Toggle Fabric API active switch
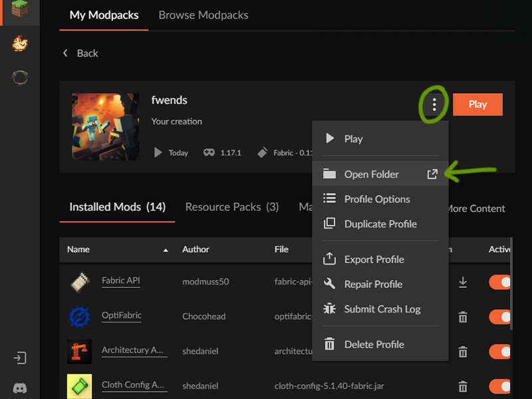 point(501,282)
